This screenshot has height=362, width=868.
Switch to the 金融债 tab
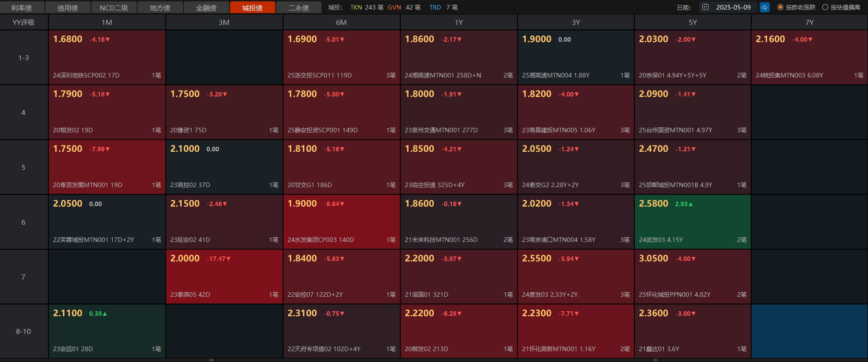point(206,8)
